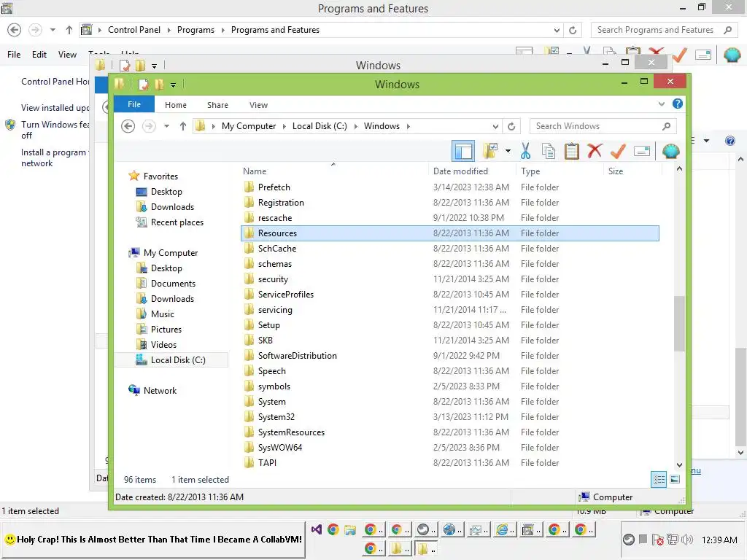Switch to the Home ribbon tab
The width and height of the screenshot is (747, 560).
coord(176,105)
